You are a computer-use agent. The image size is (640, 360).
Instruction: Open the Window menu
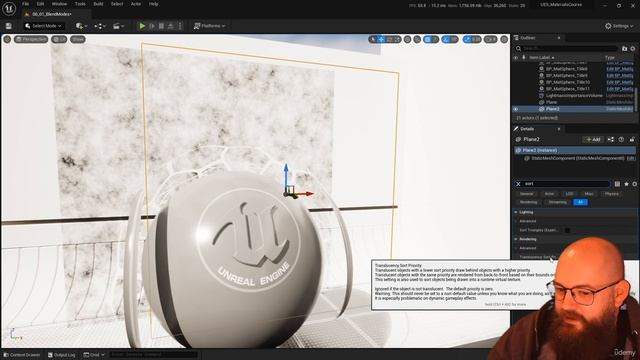[59, 4]
